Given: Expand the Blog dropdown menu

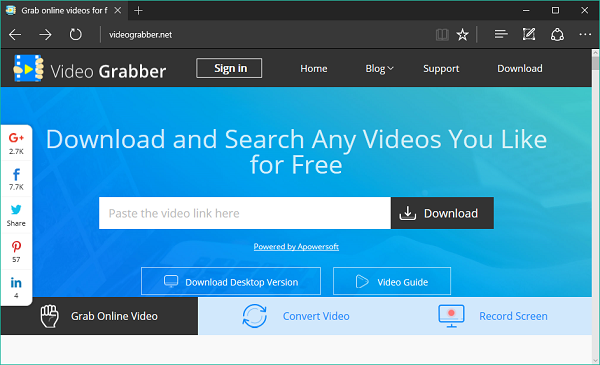Looking at the screenshot, I should (x=379, y=68).
